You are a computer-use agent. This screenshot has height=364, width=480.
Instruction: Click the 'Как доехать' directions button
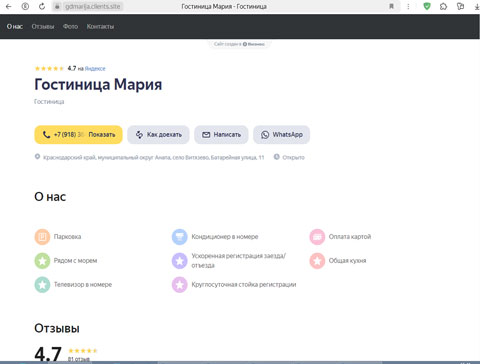[158, 135]
